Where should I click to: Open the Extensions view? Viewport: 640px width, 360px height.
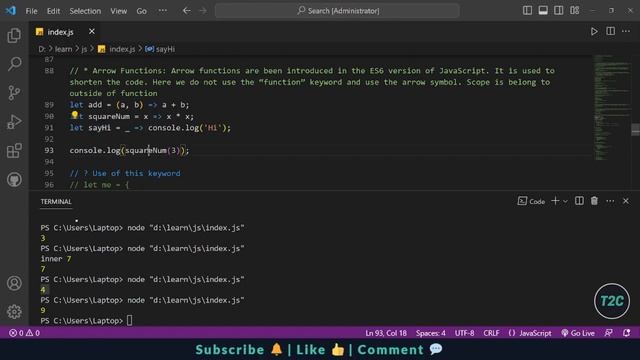click(x=14, y=151)
